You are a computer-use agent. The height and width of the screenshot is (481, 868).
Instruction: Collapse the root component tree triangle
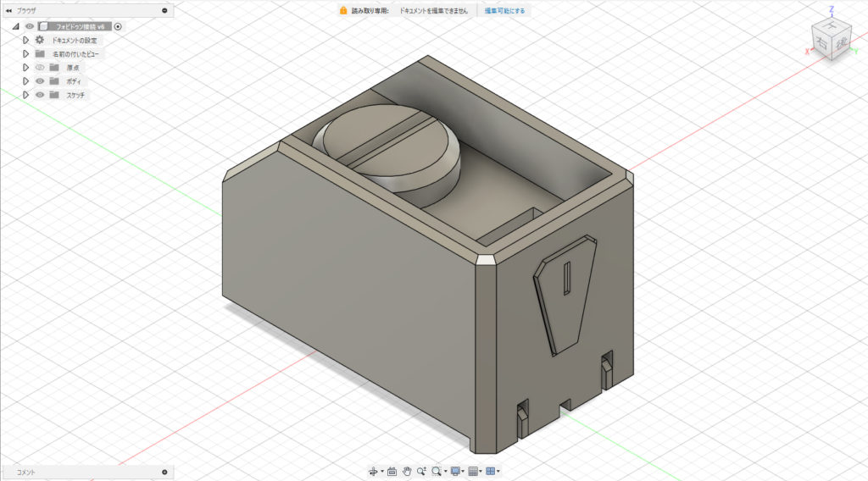tap(15, 26)
